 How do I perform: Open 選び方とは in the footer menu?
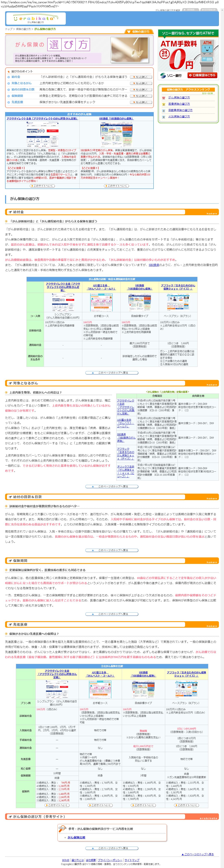click(77, 860)
